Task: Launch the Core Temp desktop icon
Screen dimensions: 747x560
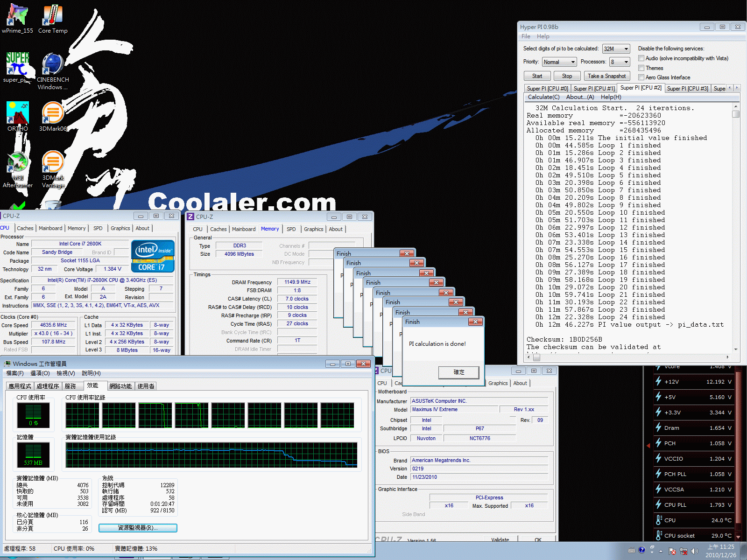Action: (x=53, y=19)
